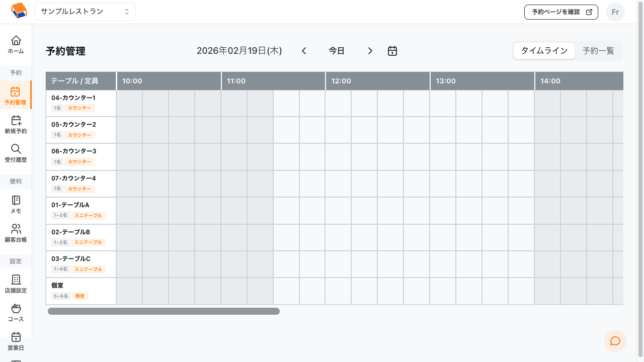The width and height of the screenshot is (644, 362).
Task: Open the Fr user avatar menu
Action: pos(615,12)
